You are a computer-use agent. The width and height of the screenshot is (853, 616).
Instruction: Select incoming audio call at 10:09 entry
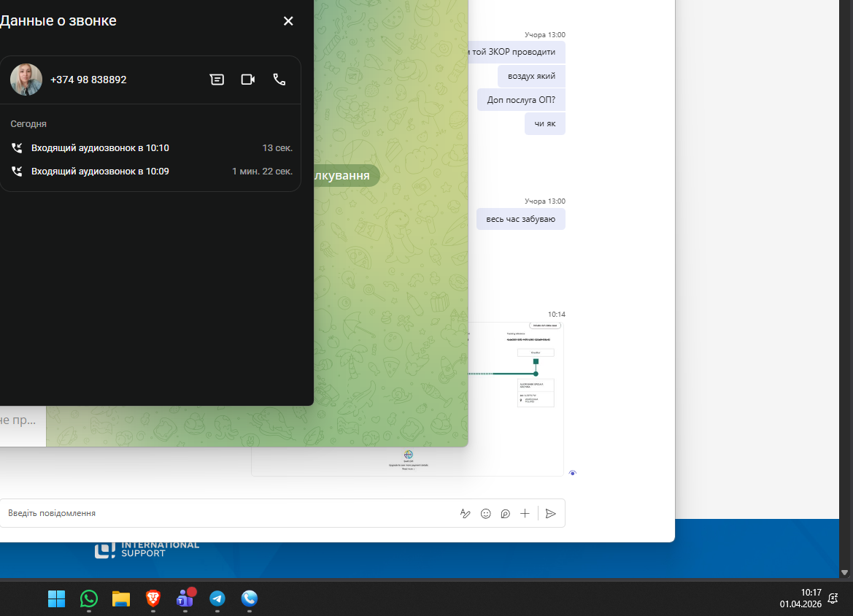pyautogui.click(x=151, y=172)
